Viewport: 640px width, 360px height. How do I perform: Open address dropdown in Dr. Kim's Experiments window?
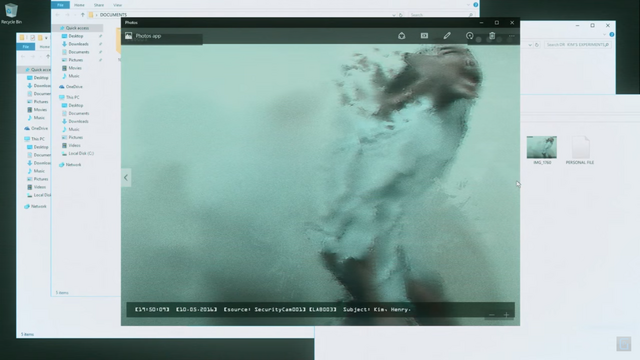(530, 44)
